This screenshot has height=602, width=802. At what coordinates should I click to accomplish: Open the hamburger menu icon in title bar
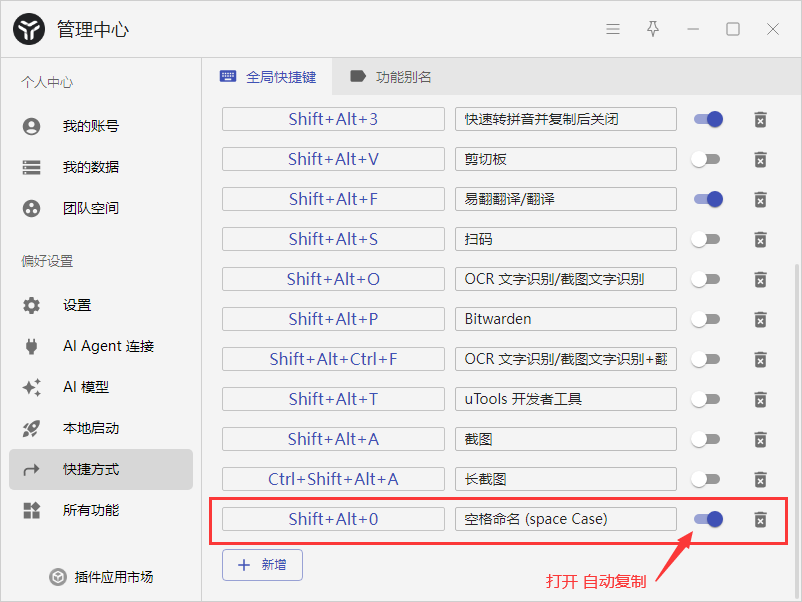coord(613,29)
